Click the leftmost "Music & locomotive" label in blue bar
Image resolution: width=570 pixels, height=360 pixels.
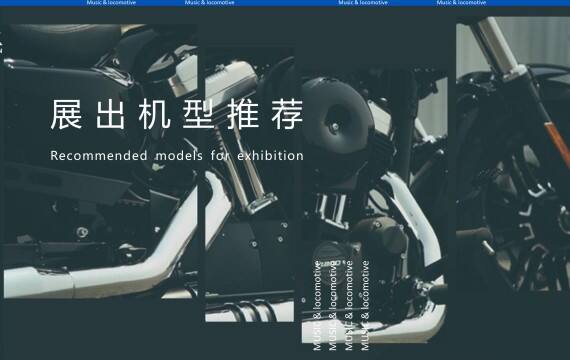[x=111, y=3]
